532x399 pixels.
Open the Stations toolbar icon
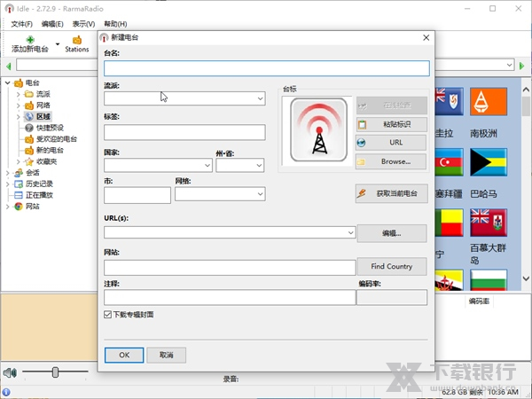[77, 40]
